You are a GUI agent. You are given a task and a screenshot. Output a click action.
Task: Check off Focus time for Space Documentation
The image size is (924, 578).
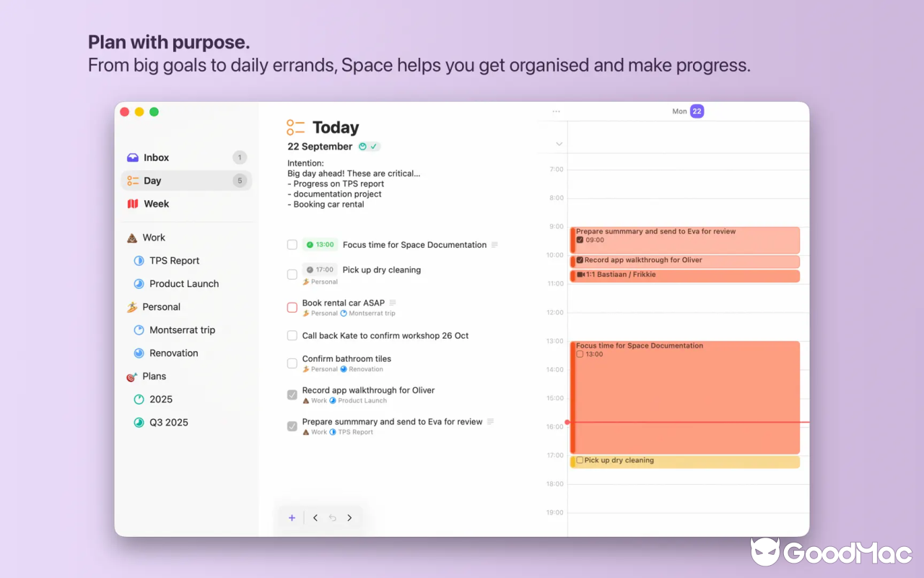[x=292, y=244]
